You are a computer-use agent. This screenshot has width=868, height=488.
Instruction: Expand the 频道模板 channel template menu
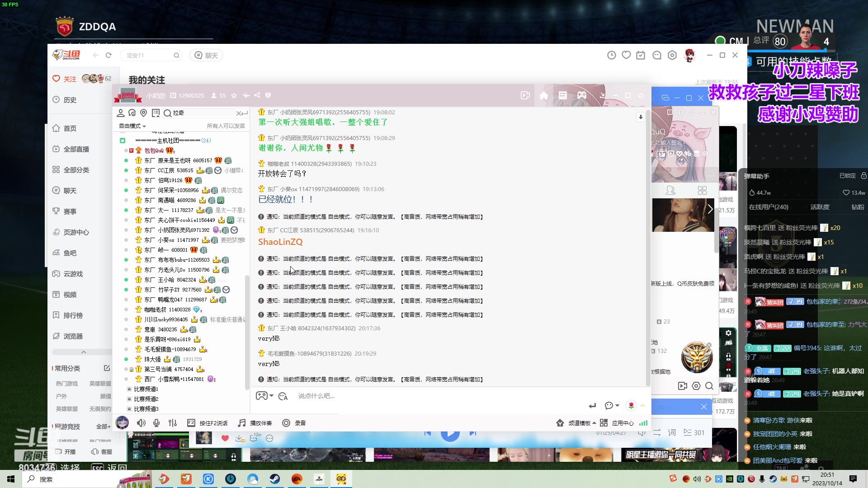(576, 423)
